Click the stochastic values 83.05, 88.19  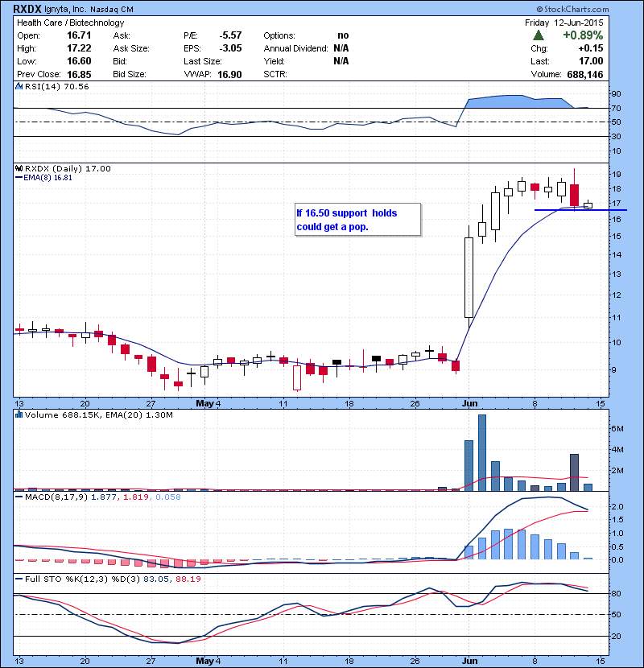pyautogui.click(x=172, y=579)
